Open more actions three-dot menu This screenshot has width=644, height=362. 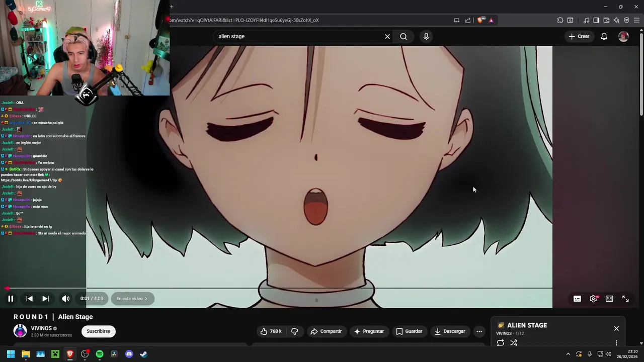479,331
